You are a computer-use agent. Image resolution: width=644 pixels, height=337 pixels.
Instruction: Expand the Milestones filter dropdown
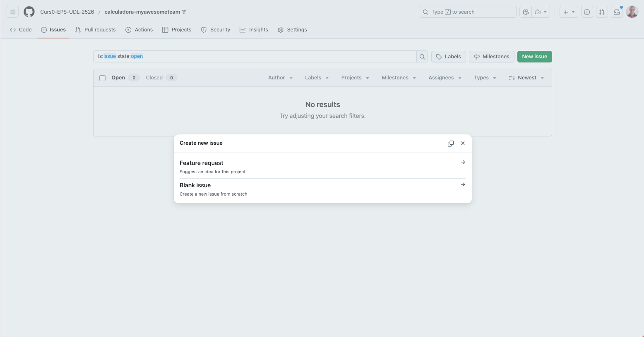click(399, 78)
